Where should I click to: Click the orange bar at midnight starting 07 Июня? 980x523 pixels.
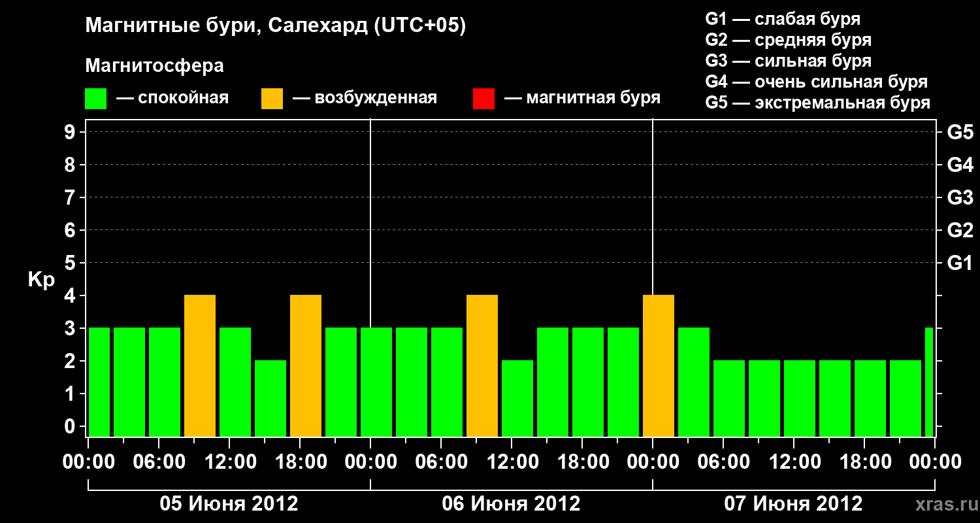pos(659,366)
